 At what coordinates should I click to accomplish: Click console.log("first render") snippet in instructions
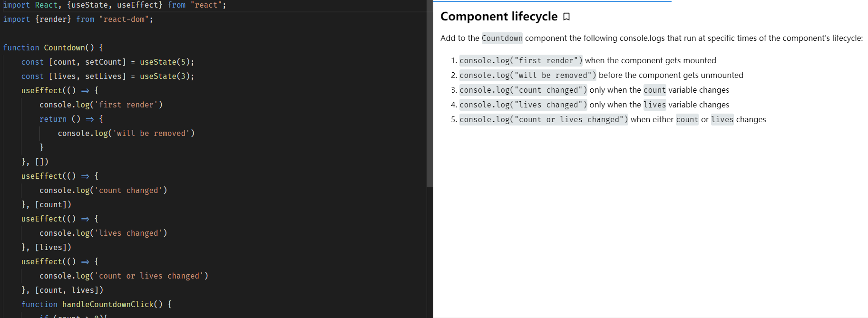click(521, 61)
